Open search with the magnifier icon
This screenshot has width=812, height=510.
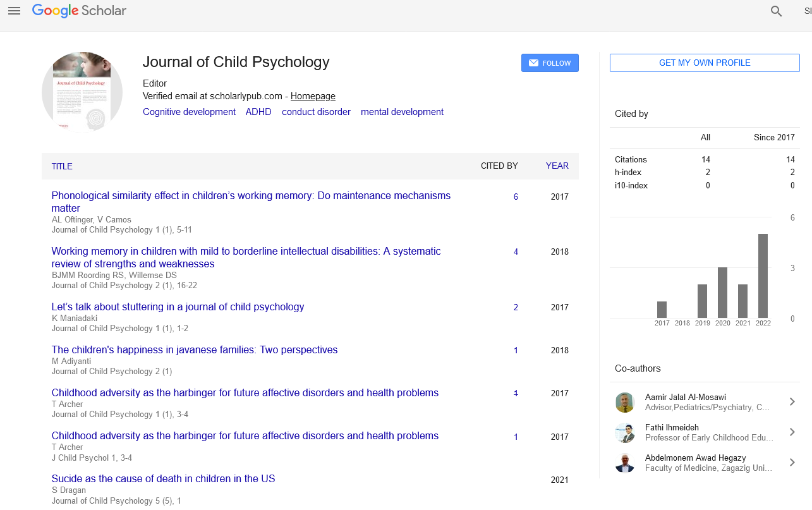click(777, 11)
